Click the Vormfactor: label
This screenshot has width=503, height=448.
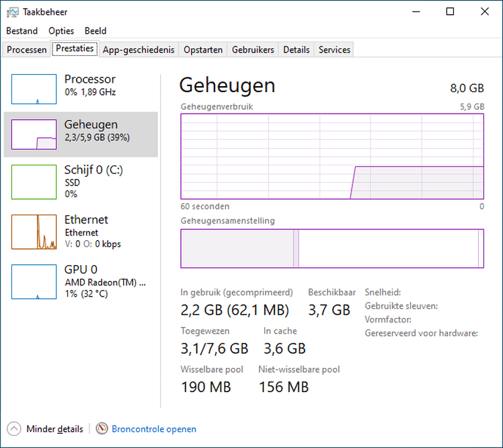388,320
